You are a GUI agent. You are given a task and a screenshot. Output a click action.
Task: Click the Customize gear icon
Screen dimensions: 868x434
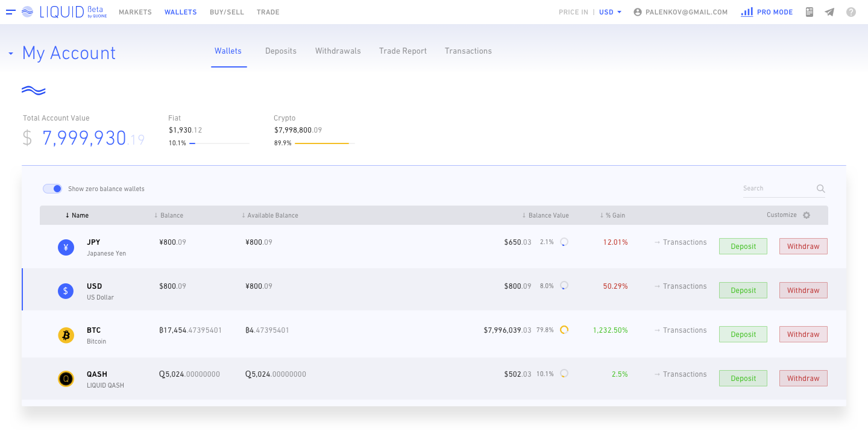(x=807, y=215)
